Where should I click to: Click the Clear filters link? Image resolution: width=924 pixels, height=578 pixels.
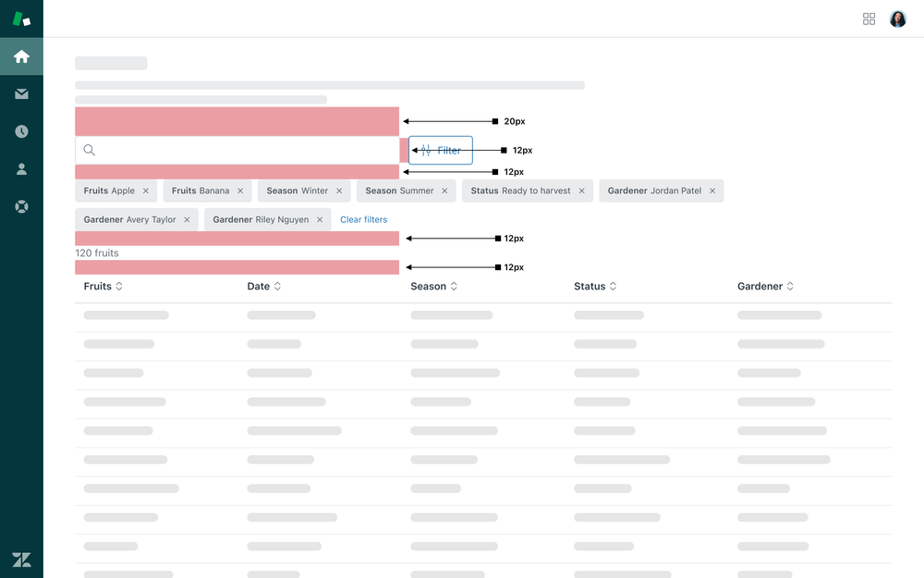(363, 219)
